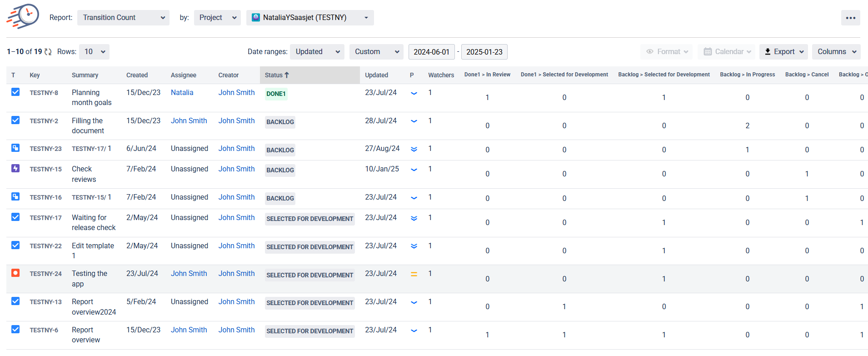This screenshot has width=868, height=356.
Task: Click the medium priority icon for TESTNY-24
Action: click(414, 274)
